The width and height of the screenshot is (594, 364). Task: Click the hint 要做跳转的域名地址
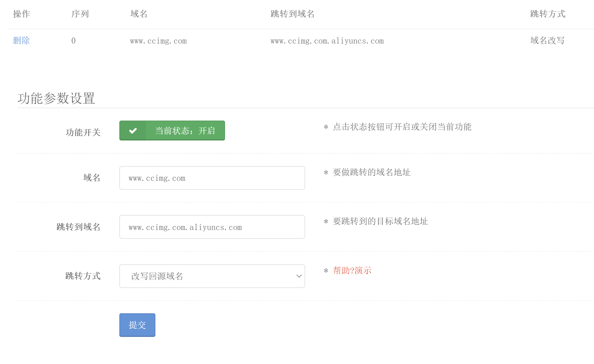[371, 172]
